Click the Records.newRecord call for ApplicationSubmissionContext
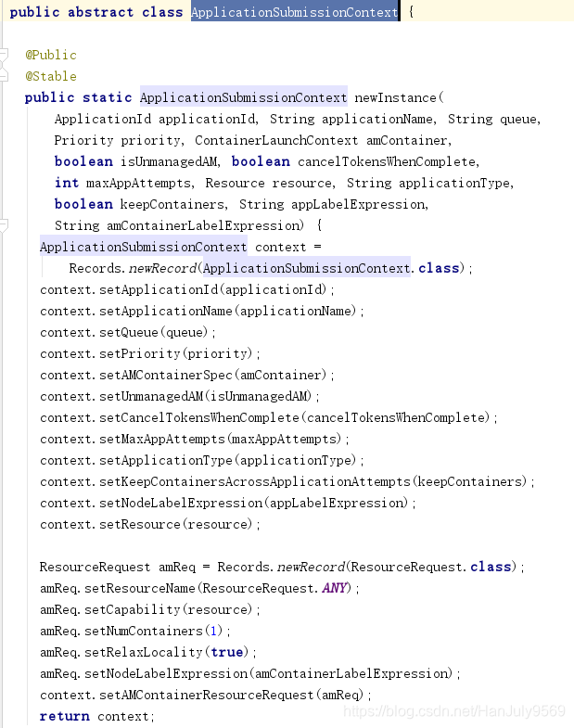Screen dimensions: 574x728 (x=133, y=268)
